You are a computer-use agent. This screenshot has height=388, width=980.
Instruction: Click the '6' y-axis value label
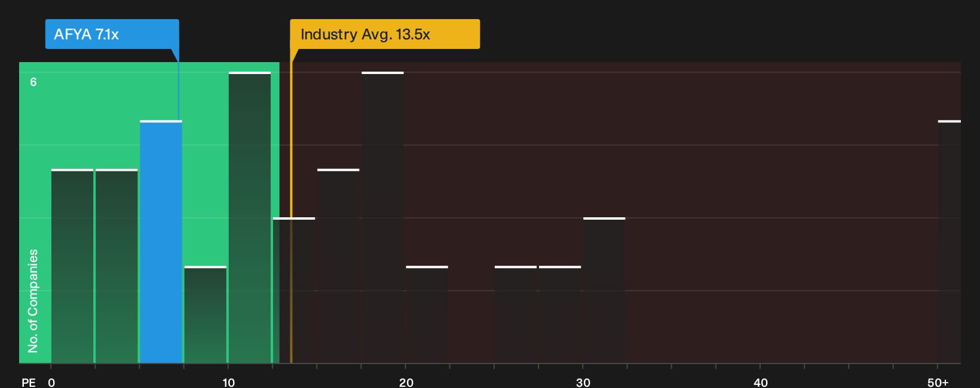click(33, 82)
